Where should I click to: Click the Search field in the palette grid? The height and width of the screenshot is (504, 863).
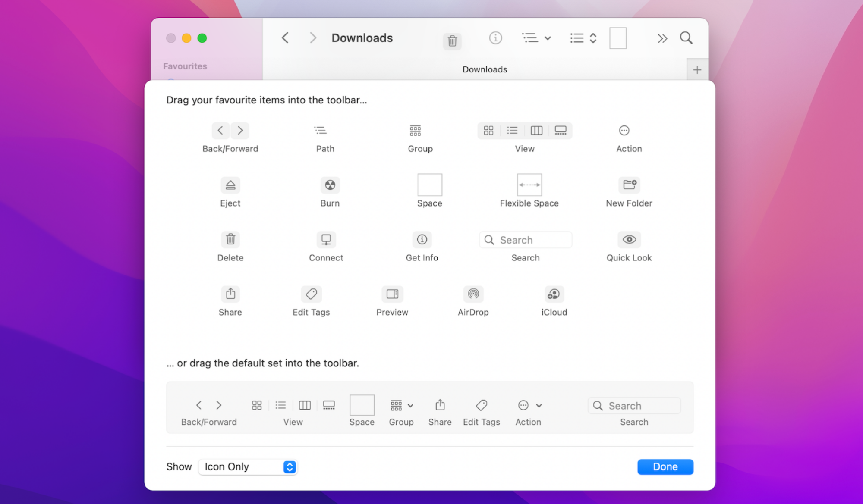click(x=526, y=240)
